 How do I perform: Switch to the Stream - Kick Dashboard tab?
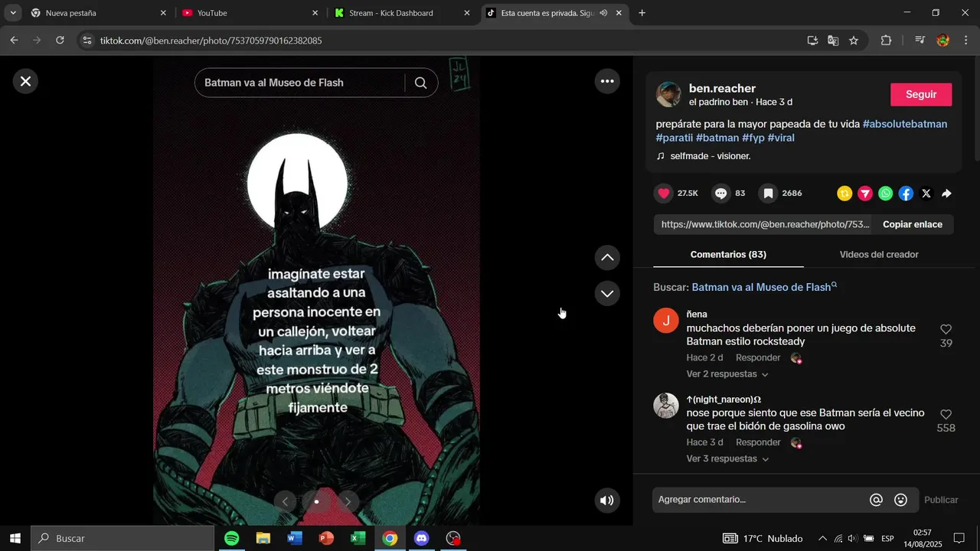[x=402, y=13]
